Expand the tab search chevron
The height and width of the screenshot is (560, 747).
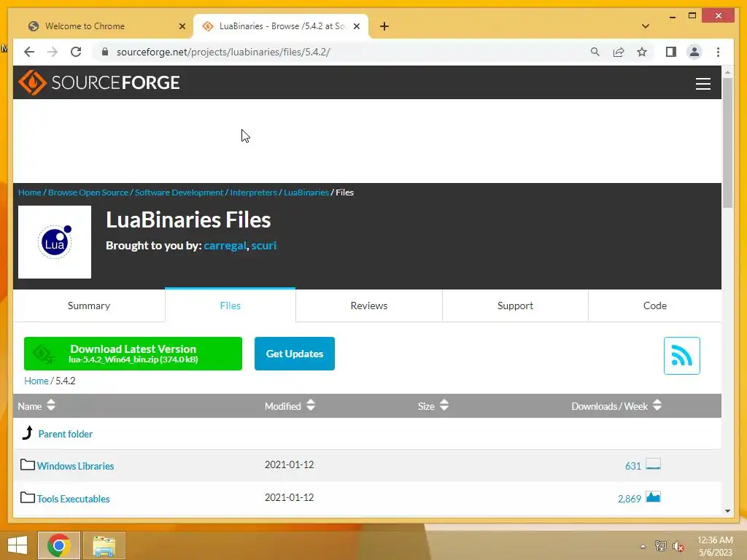point(646,26)
